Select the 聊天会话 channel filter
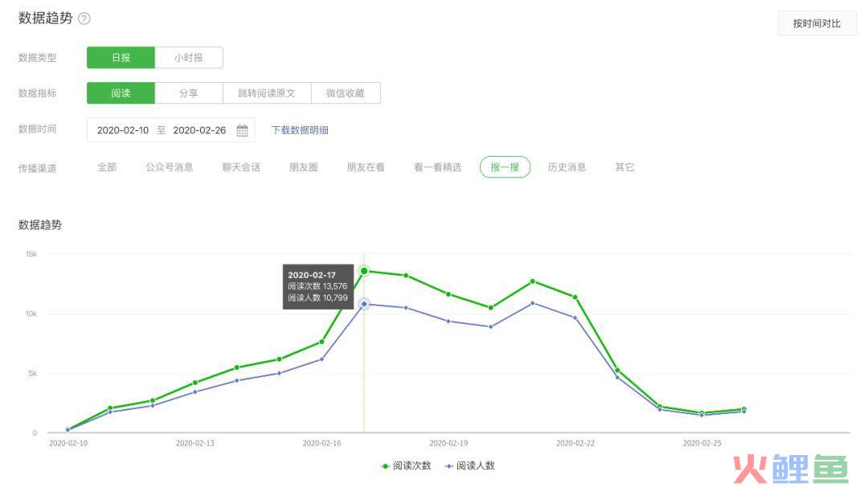 (x=241, y=167)
